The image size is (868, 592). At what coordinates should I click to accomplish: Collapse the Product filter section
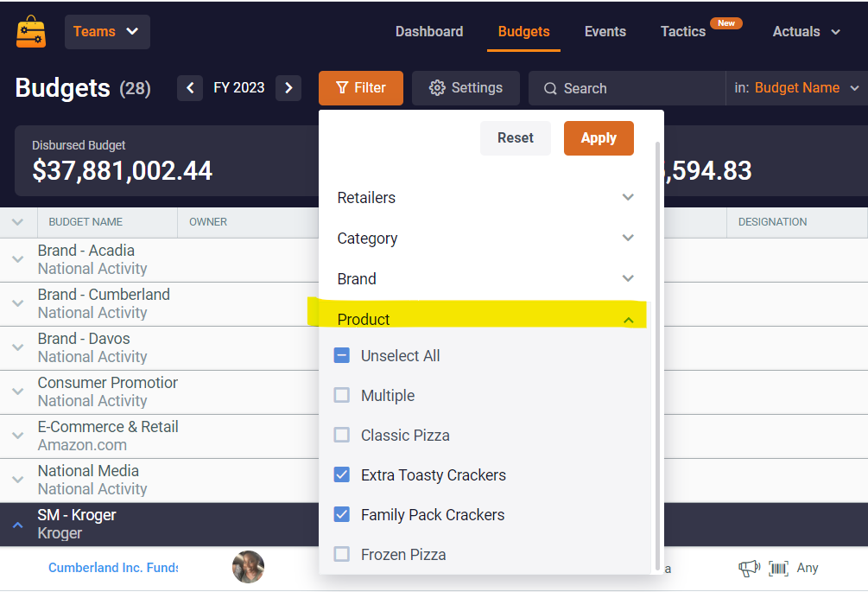point(628,320)
